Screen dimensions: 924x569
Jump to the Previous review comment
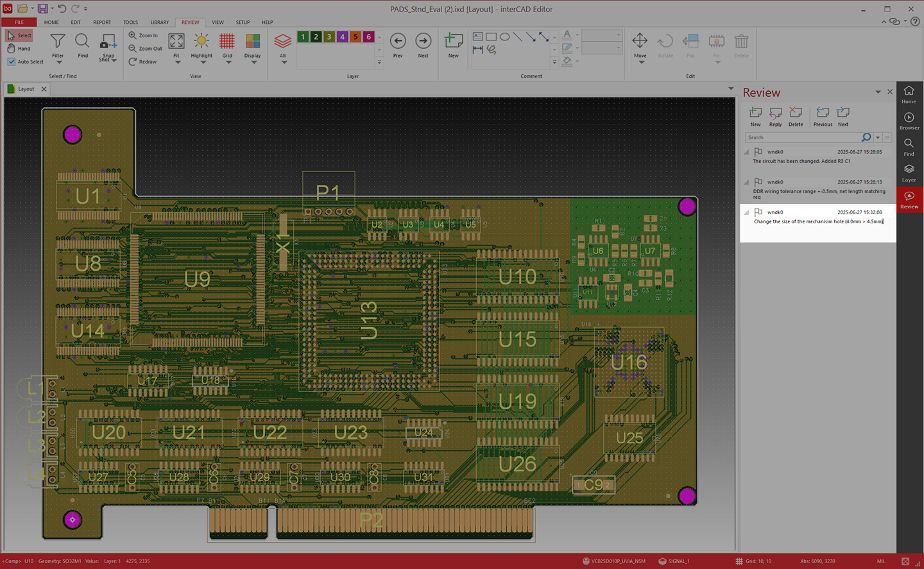(823, 117)
